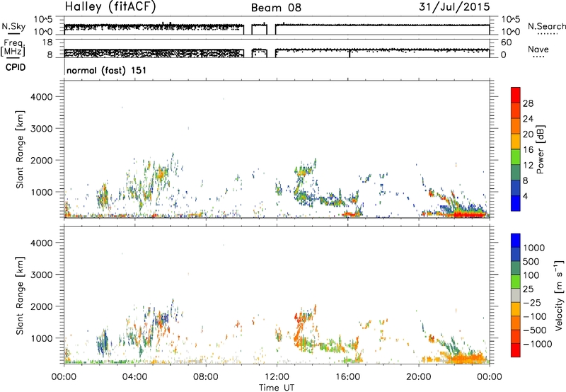Select the "N.Sky" axis label

pos(13,26)
